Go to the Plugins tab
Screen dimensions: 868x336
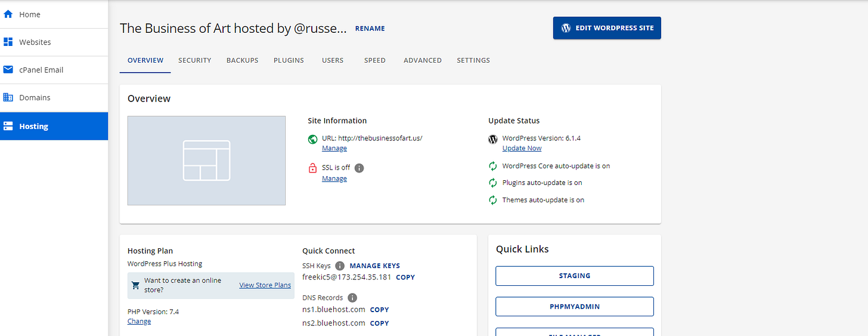point(289,60)
